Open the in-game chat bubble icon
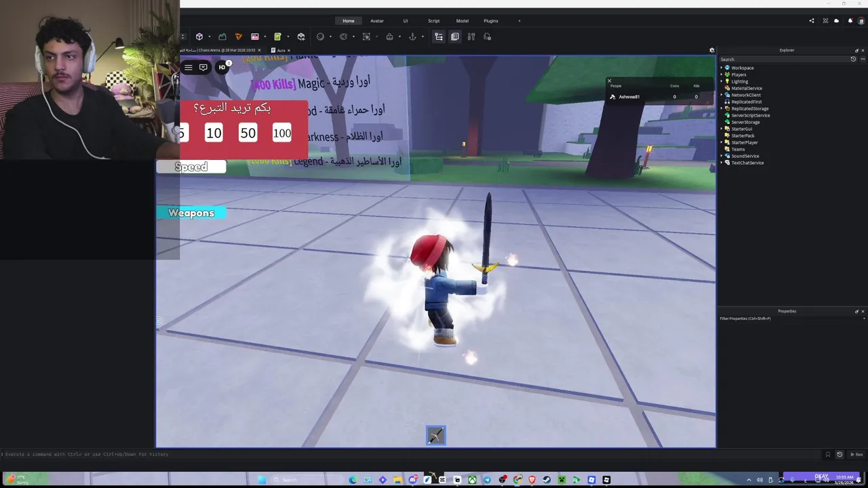The height and width of the screenshot is (488, 868). pos(203,67)
